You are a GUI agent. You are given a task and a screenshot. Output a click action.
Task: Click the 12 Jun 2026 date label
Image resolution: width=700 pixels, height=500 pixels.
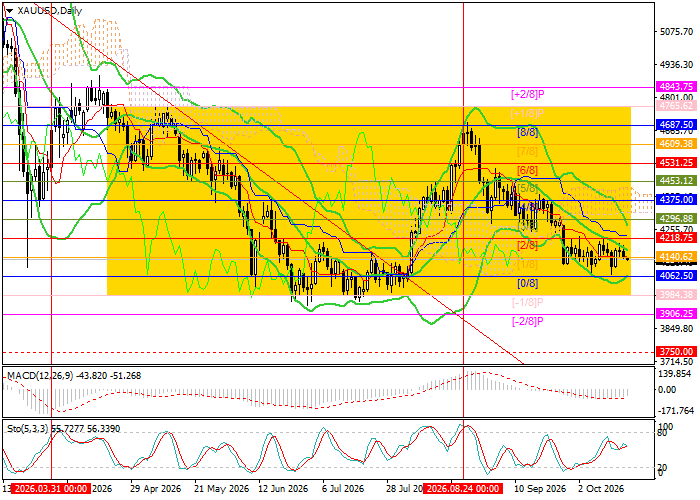283,488
